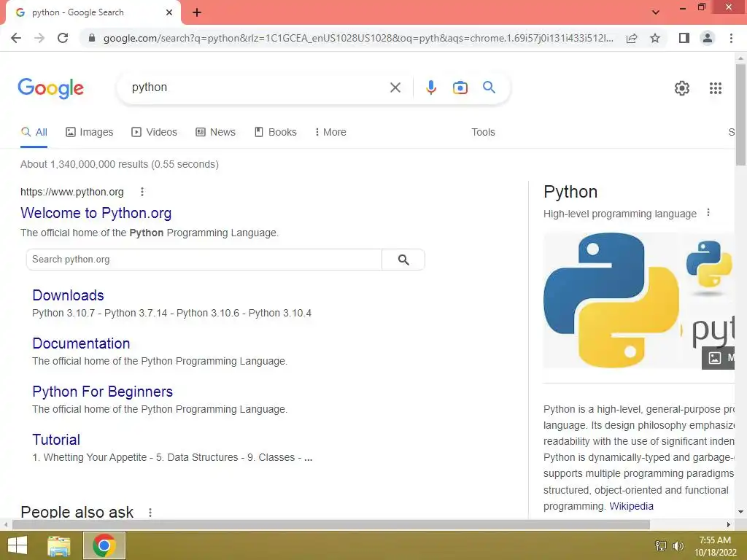Close the python Google Search tab
This screenshot has height=560, width=747.
coord(169,12)
